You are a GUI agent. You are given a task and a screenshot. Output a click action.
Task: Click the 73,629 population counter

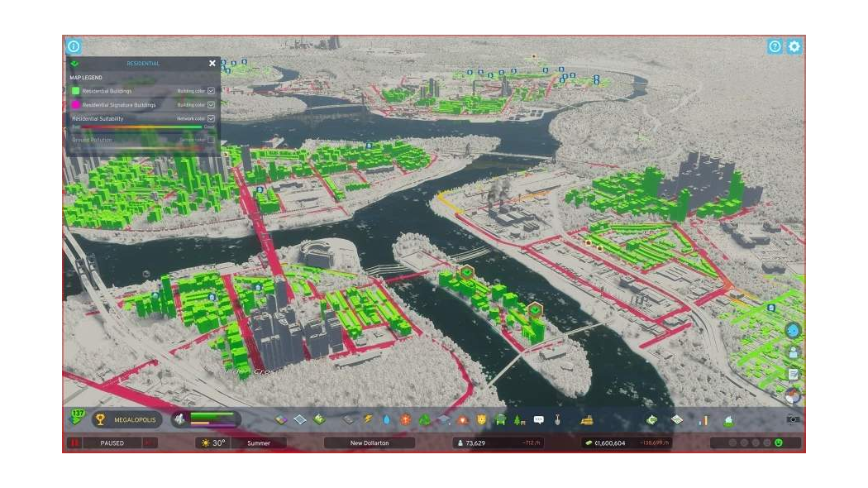pyautogui.click(x=475, y=443)
